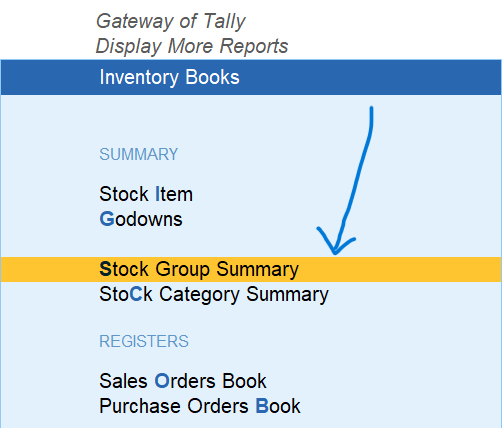The image size is (503, 428).
Task: Click the bold S in Stock Group Summary
Action: pos(105,269)
